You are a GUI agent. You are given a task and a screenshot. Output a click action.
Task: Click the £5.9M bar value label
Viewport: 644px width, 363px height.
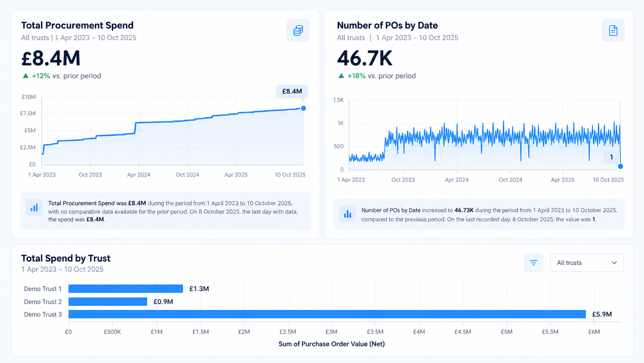[602, 314]
